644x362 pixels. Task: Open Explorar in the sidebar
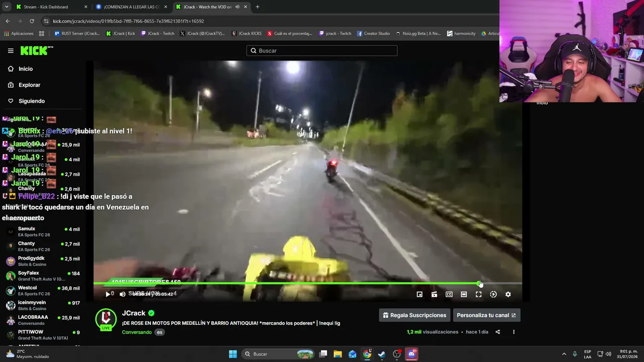29,85
